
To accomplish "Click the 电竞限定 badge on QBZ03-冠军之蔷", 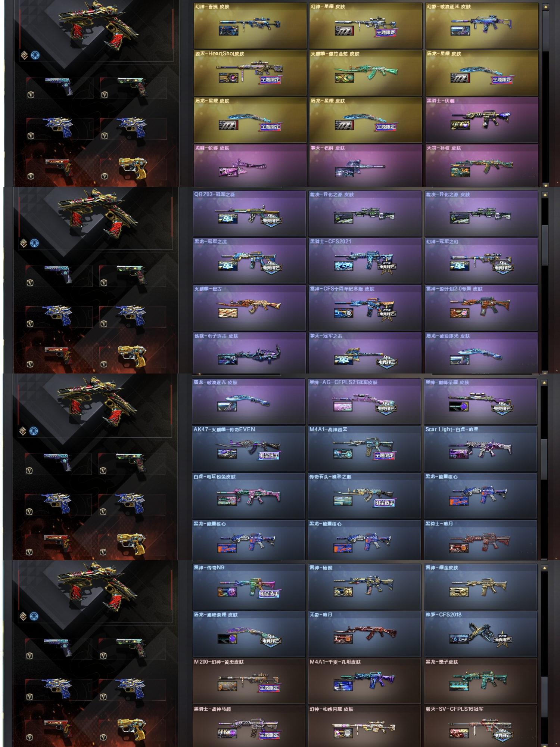I will click(x=271, y=220).
